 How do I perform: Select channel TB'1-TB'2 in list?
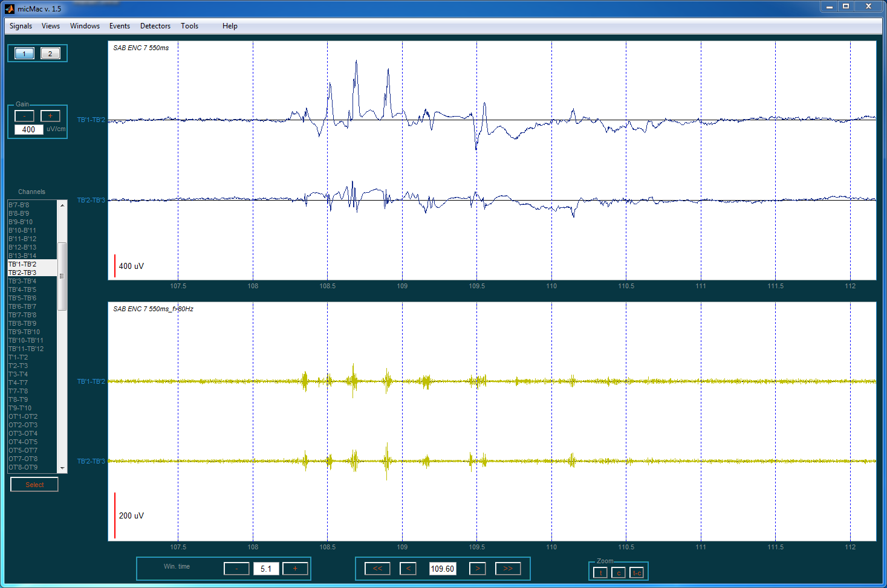pyautogui.click(x=32, y=264)
